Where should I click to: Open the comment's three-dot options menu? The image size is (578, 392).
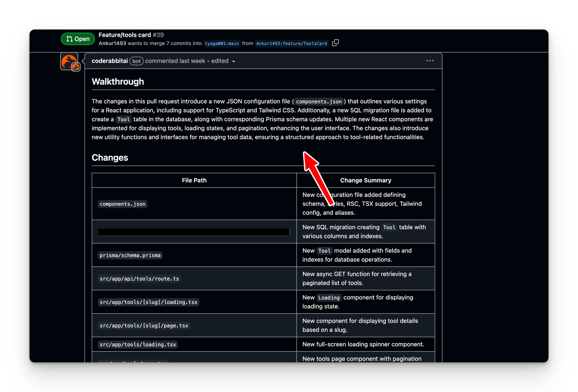click(x=430, y=61)
